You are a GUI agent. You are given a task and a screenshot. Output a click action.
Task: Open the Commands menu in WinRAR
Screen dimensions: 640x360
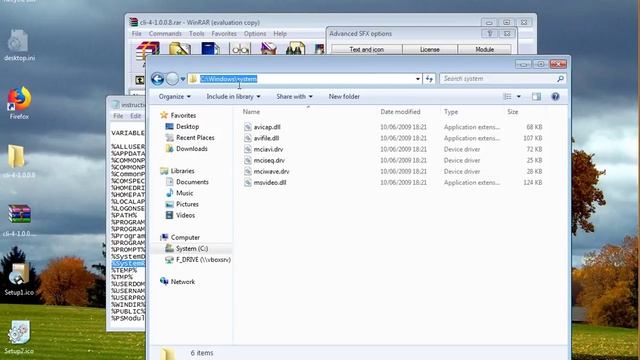pyautogui.click(x=165, y=33)
